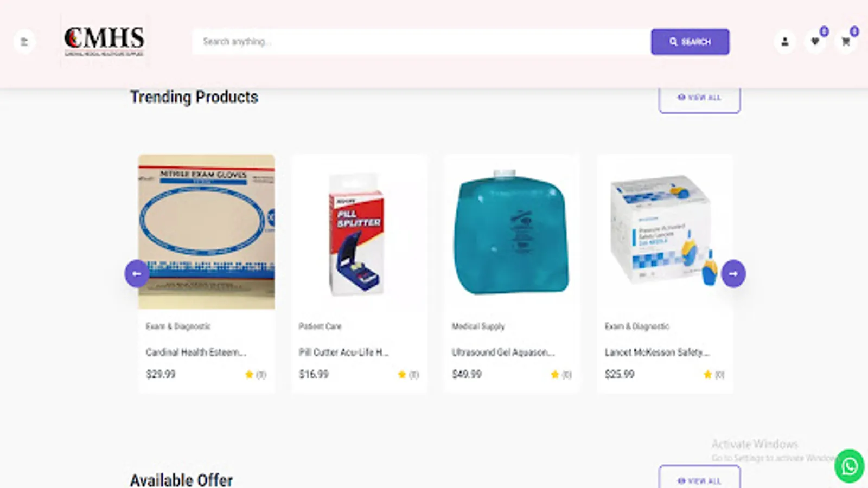Screen dimensions: 868x488
Task: Open the wishlist heart icon
Action: tap(815, 42)
